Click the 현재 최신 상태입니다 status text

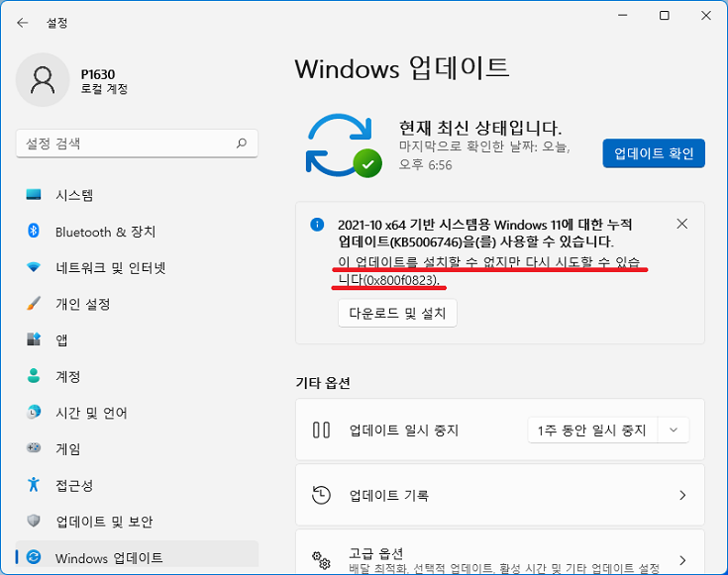tap(480, 127)
